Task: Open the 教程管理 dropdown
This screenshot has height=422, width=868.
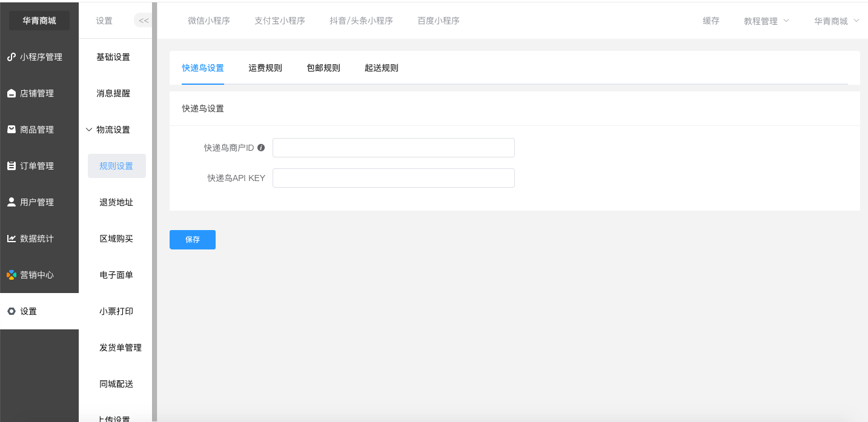Action: tap(766, 21)
